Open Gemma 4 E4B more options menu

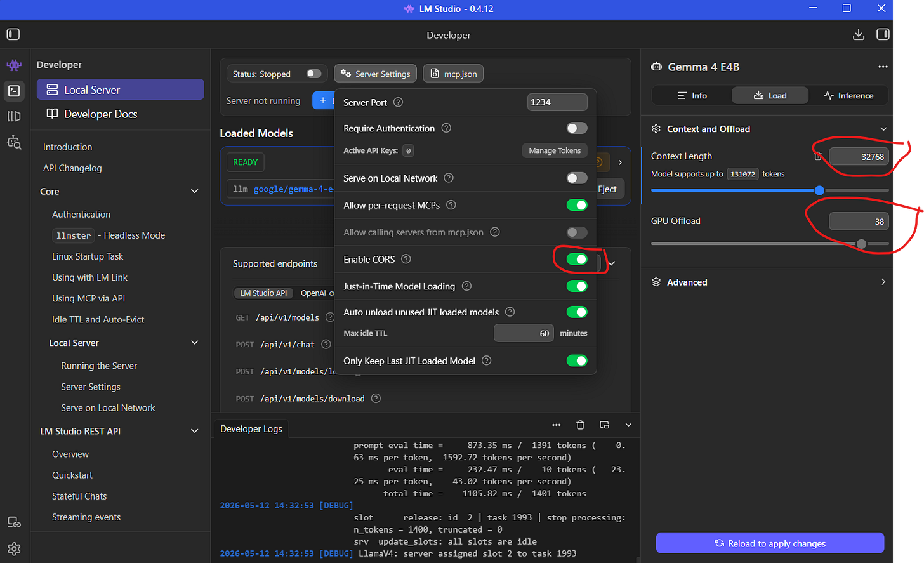[883, 67]
